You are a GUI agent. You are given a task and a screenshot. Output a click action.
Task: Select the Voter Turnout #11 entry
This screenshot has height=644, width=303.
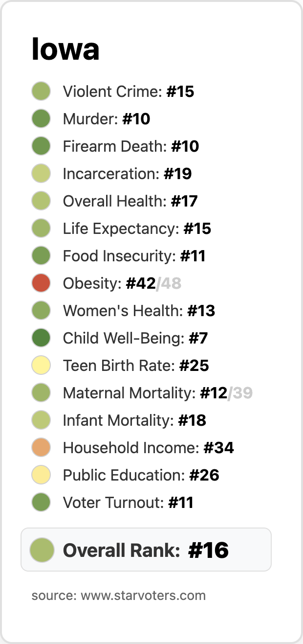point(128,503)
